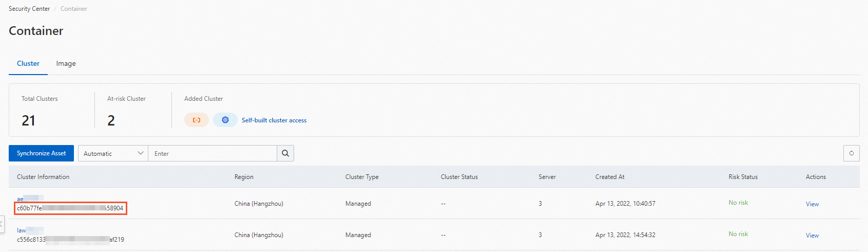This screenshot has height=252, width=868.
Task: Click the Actions column header
Action: point(816,177)
